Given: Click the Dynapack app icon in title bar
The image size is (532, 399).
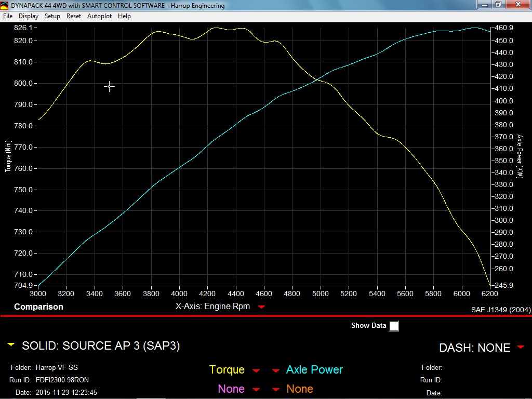Looking at the screenshot, I should click(5, 5).
